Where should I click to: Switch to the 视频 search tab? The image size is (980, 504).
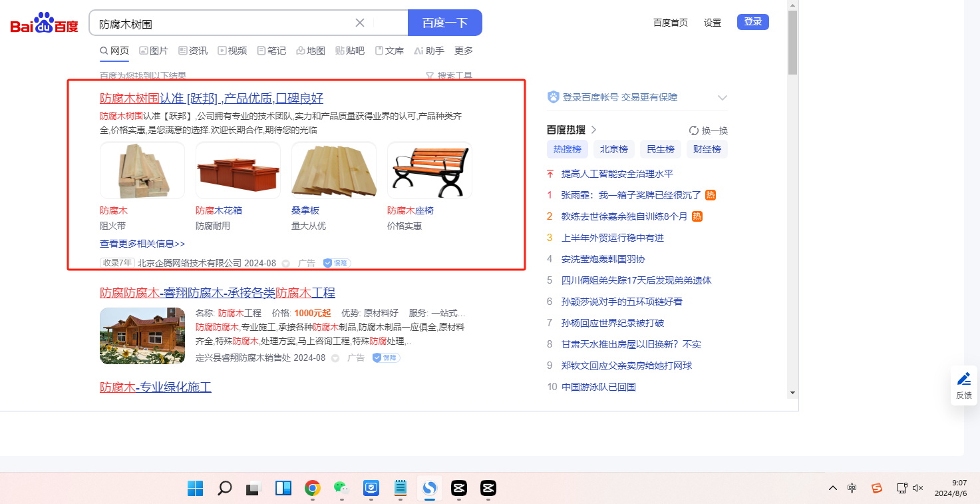tap(232, 51)
